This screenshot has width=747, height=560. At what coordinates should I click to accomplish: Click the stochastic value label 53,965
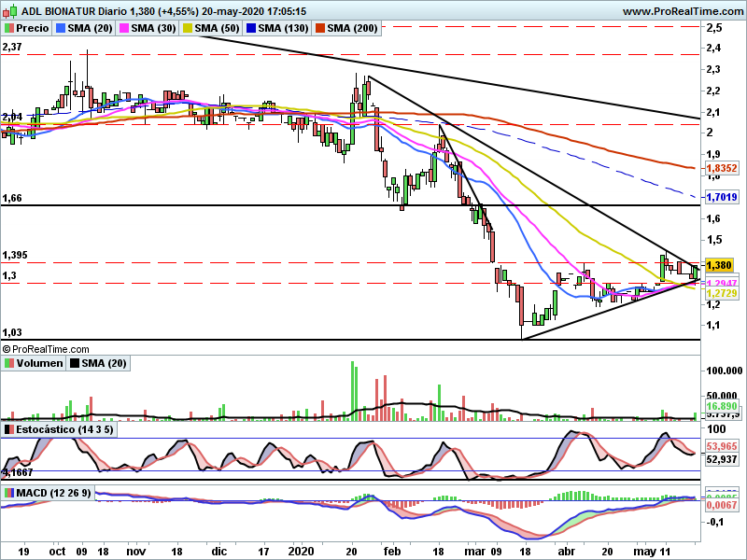click(721, 446)
